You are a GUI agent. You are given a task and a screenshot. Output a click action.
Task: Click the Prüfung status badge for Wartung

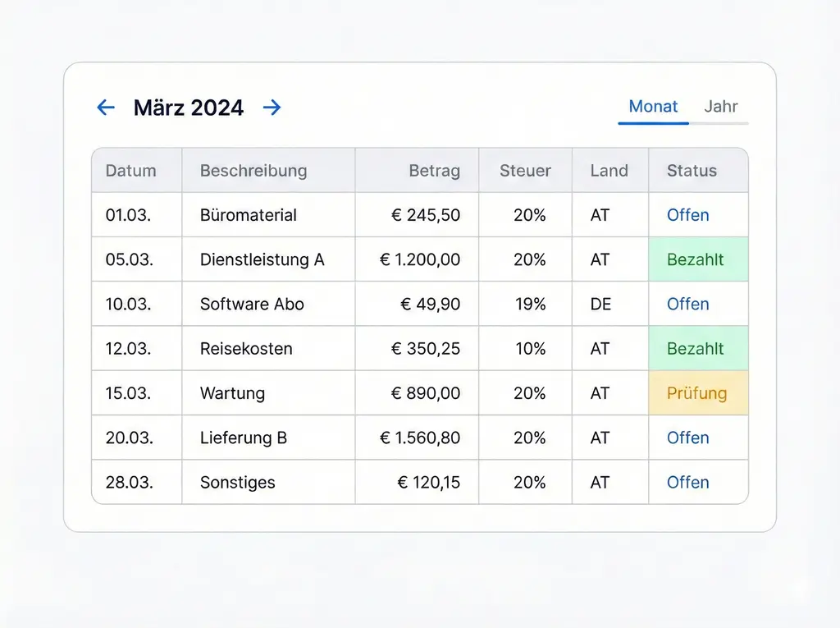(x=696, y=393)
